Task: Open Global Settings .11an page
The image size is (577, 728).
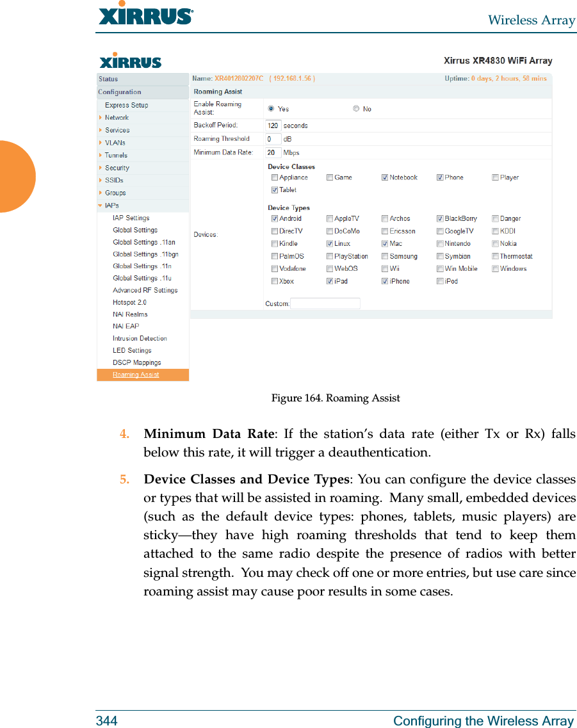Action: point(144,242)
